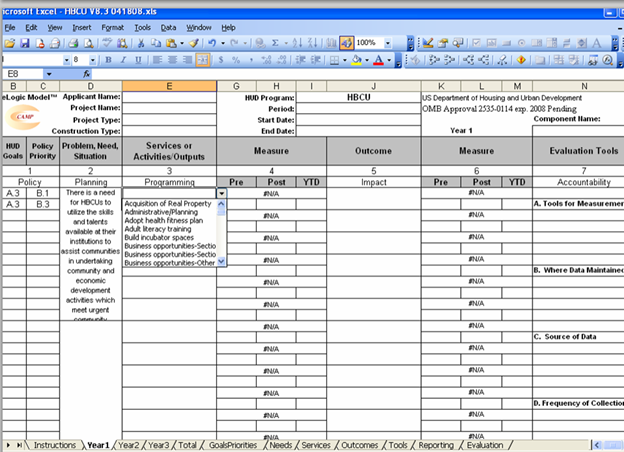This screenshot has height=452, width=624.
Task: Click the Evaluate Formula icon
Action: point(607,60)
